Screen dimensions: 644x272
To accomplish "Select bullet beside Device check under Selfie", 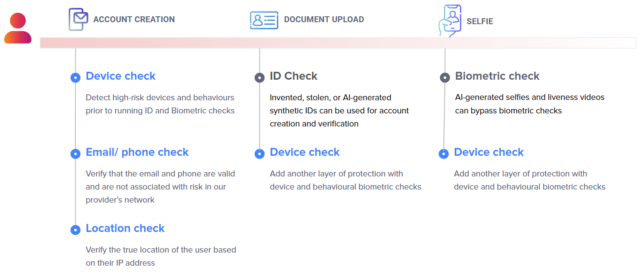I will tap(444, 154).
